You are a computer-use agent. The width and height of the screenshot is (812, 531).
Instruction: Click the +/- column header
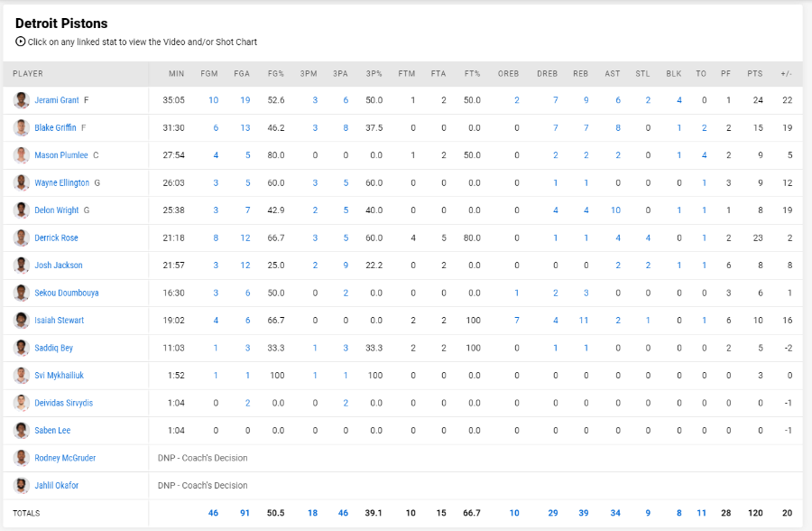click(787, 74)
